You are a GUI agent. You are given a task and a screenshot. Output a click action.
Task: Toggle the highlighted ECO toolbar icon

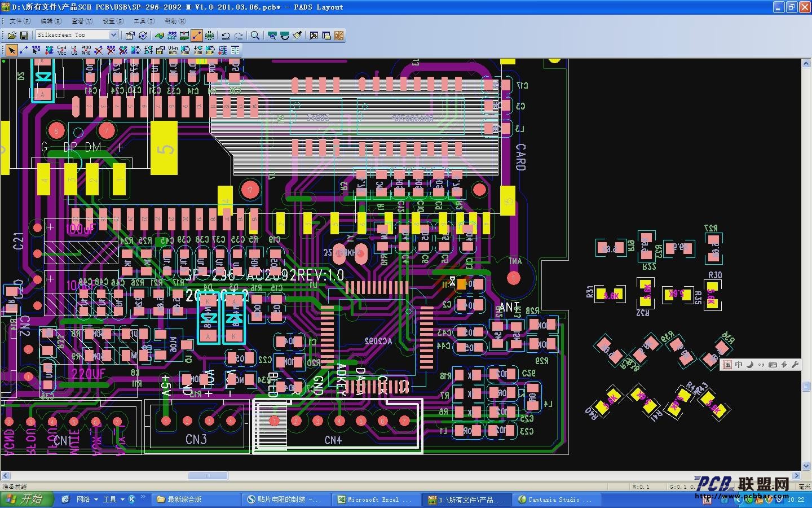tap(197, 35)
